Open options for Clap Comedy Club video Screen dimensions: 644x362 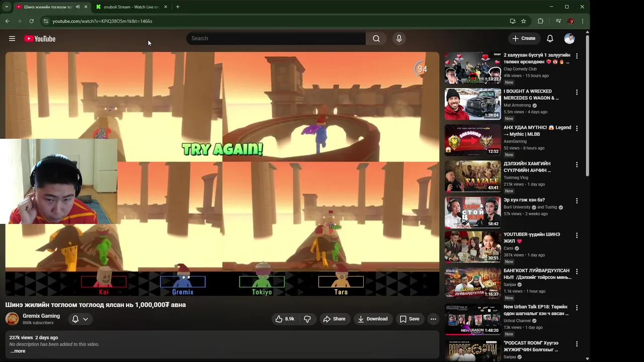pos(577,56)
